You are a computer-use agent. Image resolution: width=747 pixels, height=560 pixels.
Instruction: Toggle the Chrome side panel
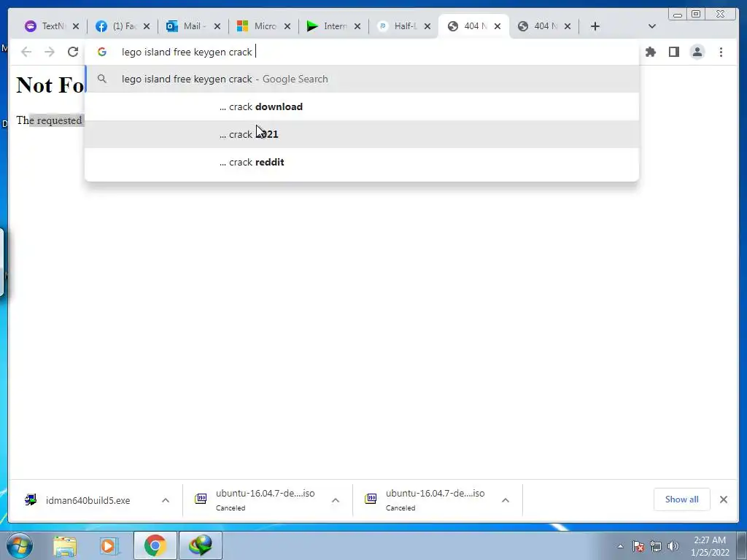(x=673, y=52)
